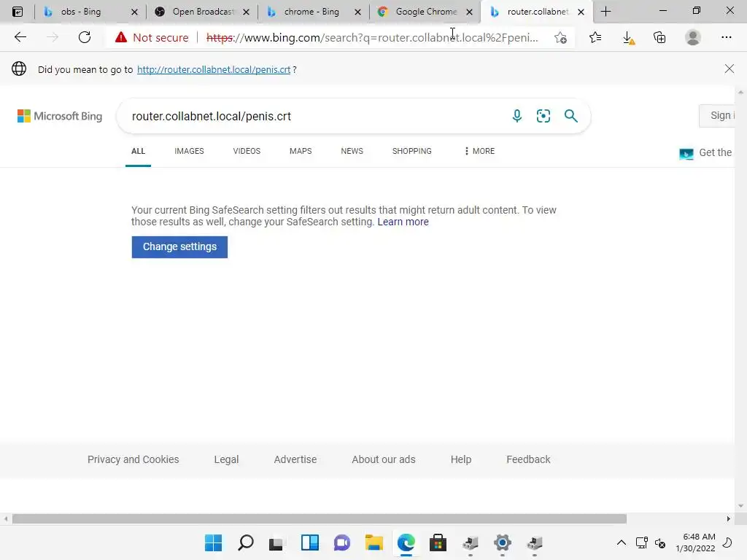Switch to the 'Google Chrome' tab
The width and height of the screenshot is (747, 560).
(426, 12)
